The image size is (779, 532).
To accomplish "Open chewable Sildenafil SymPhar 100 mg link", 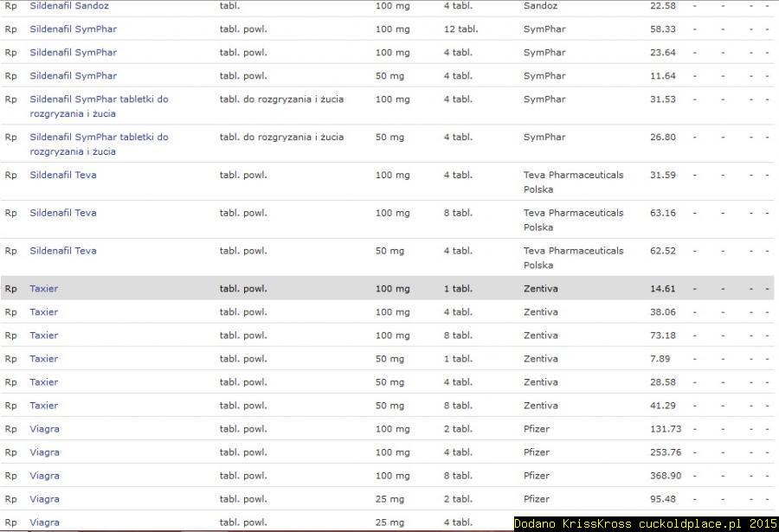I will [99, 99].
